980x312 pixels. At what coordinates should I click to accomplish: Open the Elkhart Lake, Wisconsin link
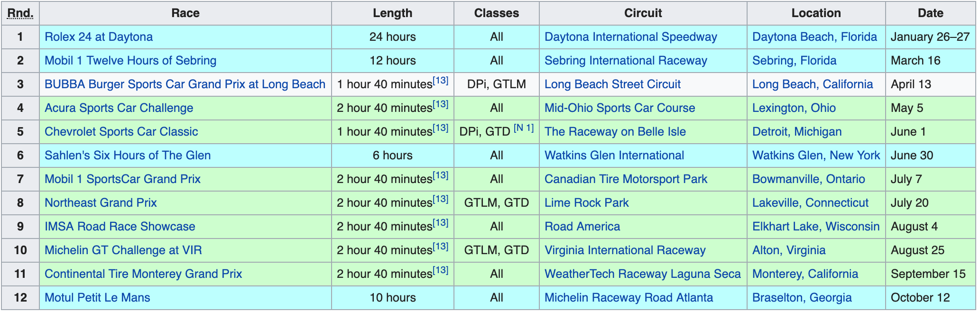816,227
